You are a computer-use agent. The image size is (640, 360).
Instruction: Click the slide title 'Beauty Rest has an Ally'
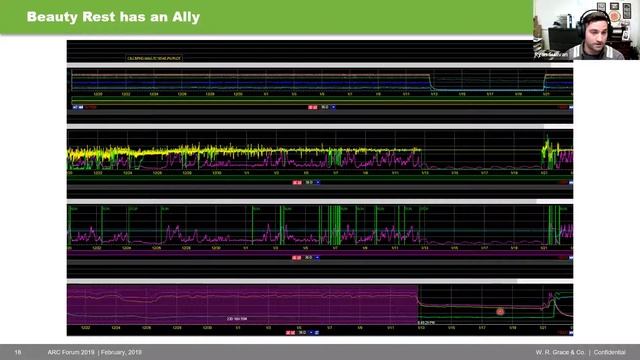(x=113, y=17)
